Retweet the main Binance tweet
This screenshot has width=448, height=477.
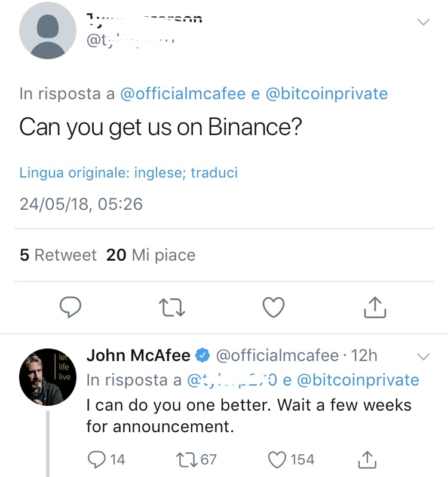173,307
